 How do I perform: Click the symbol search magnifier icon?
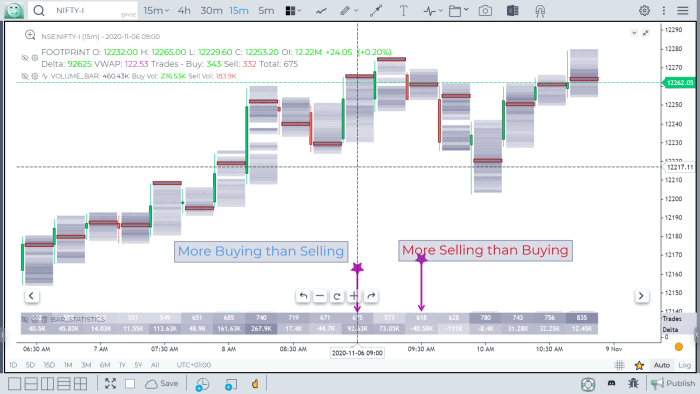click(39, 10)
